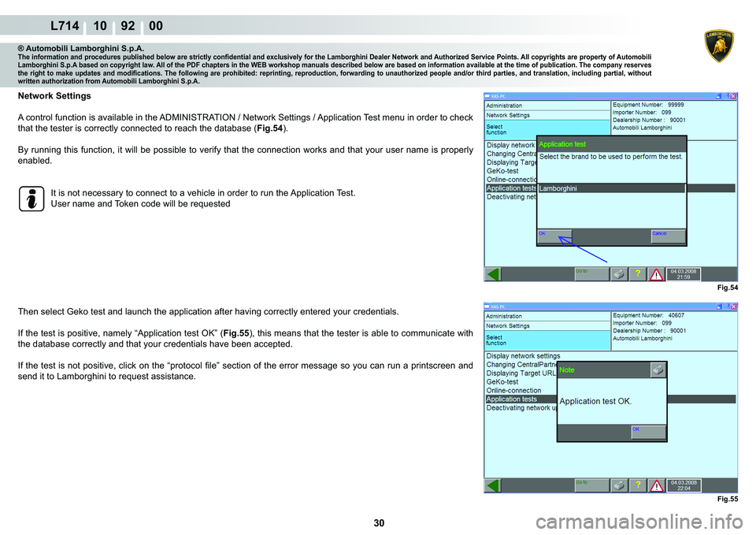Click the red warning triangle in Fig.55
This screenshot has height=535, width=756.
[656, 485]
